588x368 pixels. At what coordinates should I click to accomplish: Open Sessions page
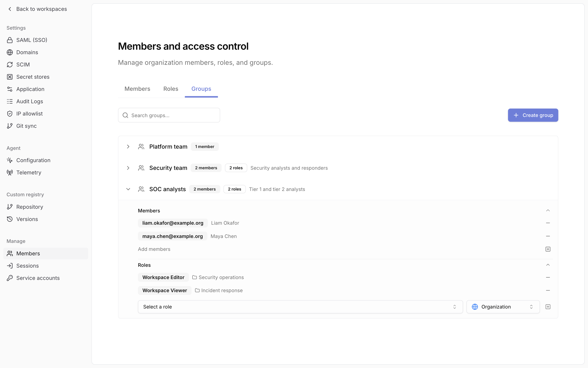coord(46,266)
